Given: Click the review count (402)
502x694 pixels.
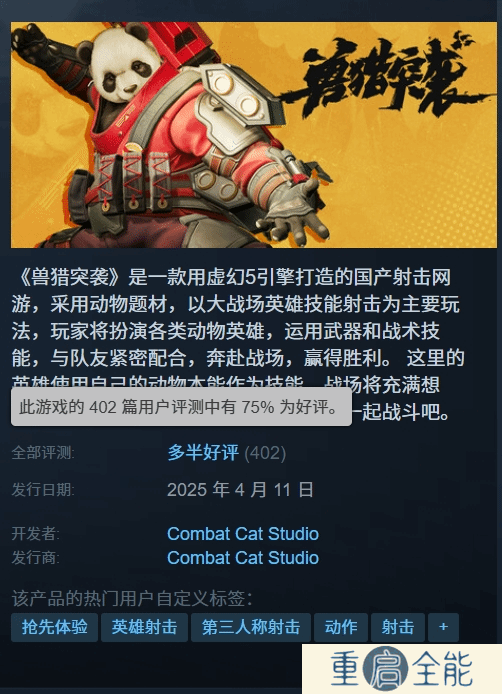Looking at the screenshot, I should [x=265, y=453].
